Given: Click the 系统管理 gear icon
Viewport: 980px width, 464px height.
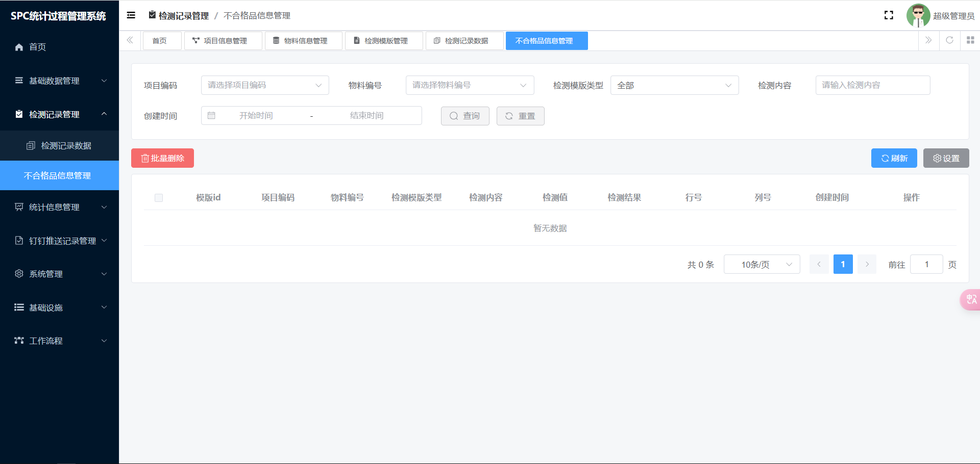Looking at the screenshot, I should (19, 274).
